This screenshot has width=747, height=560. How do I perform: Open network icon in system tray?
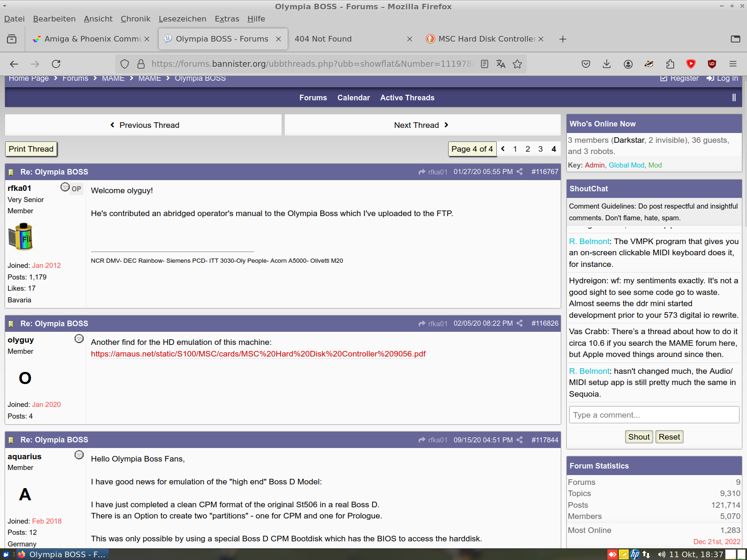point(646,554)
